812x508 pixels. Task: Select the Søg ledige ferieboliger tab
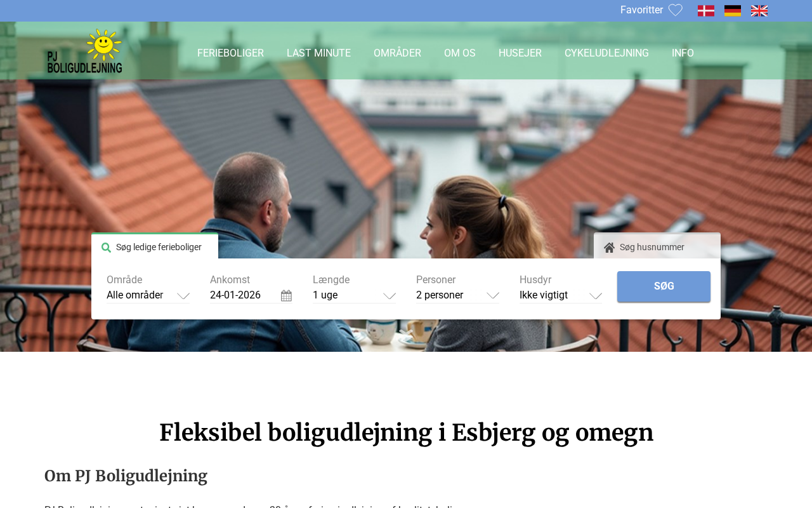155,246
